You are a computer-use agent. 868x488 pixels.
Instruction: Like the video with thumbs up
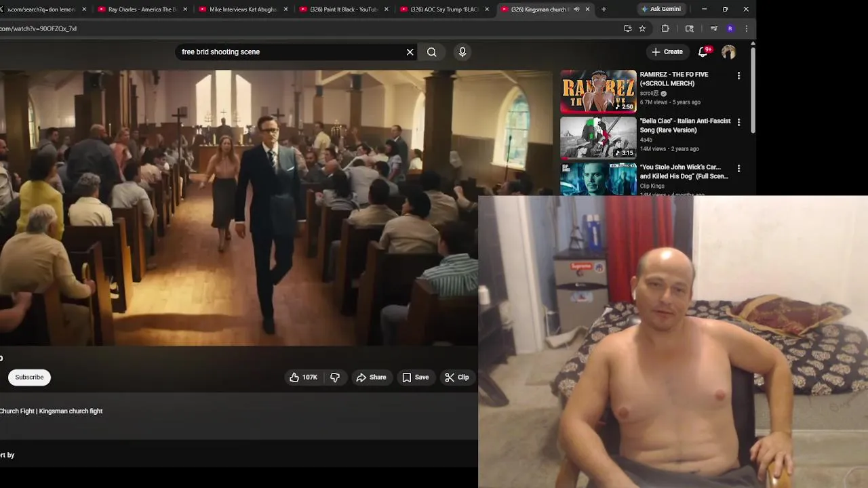[304, 378]
